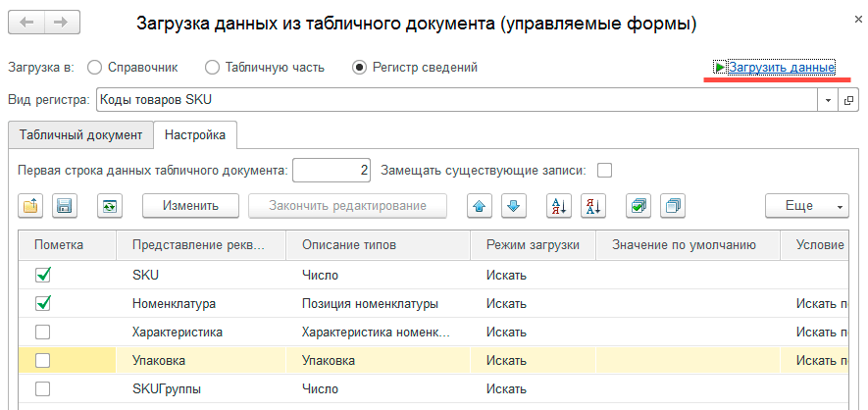Check all marks with the select-all icon

tap(638, 206)
